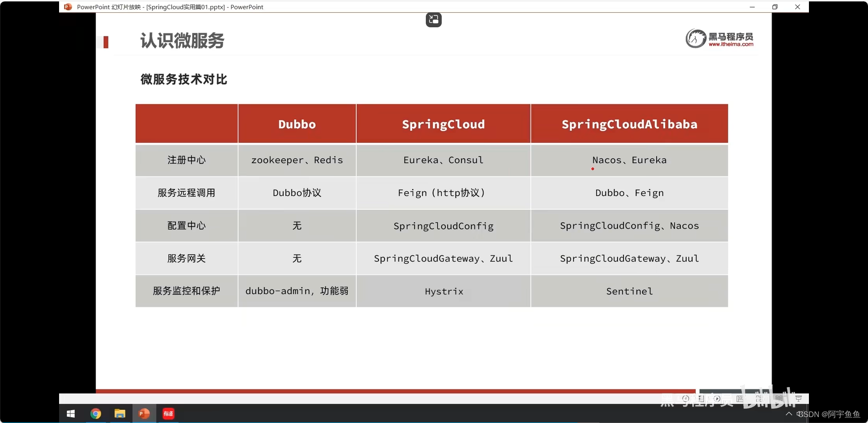Expand the system tray hidden icons chevron
Viewport: 868px width, 423px height.
(789, 413)
